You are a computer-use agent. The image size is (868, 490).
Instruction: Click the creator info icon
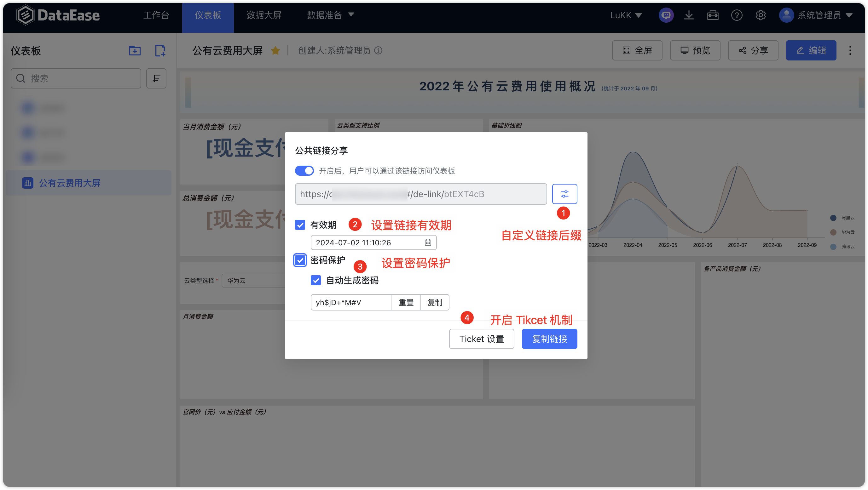coord(378,50)
